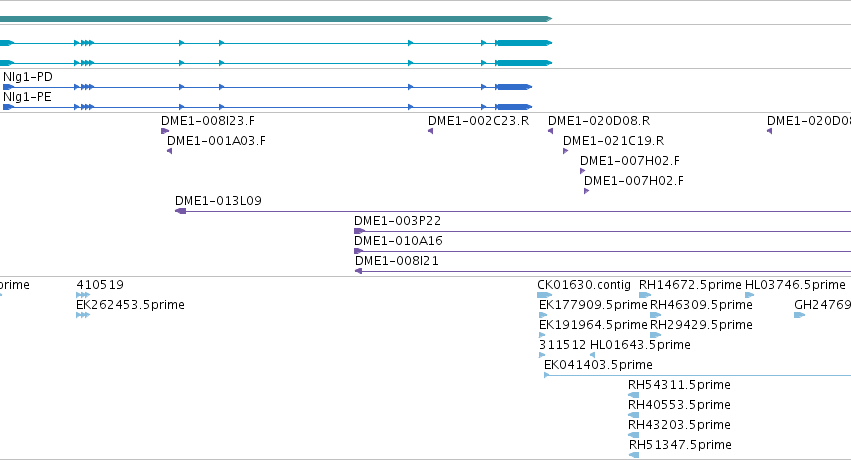Click the triple-arrow glyph under EK262453.5prime
This screenshot has height=460, width=851.
click(x=82, y=315)
